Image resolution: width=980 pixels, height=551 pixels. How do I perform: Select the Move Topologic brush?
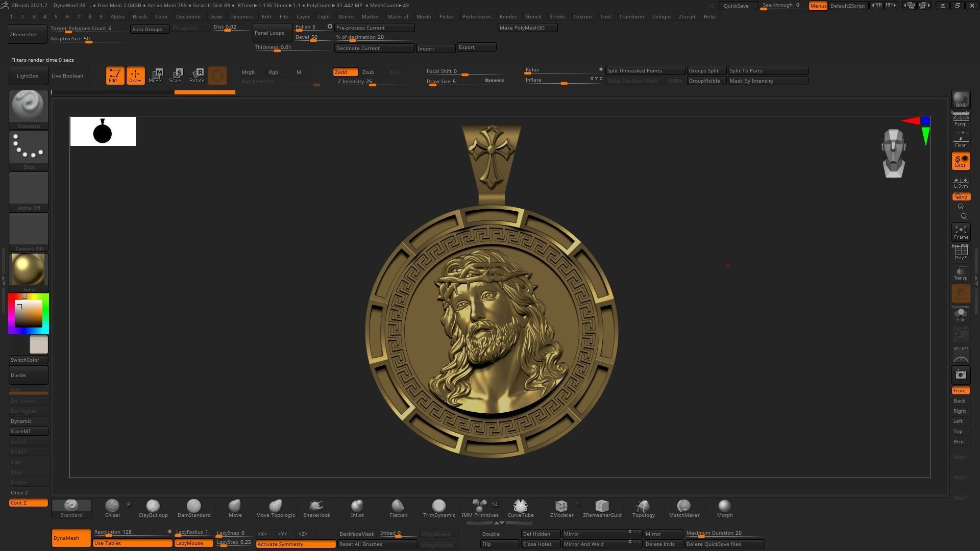(276, 508)
